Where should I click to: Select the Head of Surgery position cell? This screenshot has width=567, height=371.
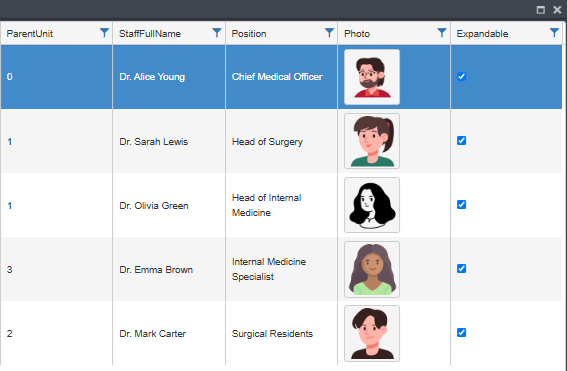pos(281,141)
